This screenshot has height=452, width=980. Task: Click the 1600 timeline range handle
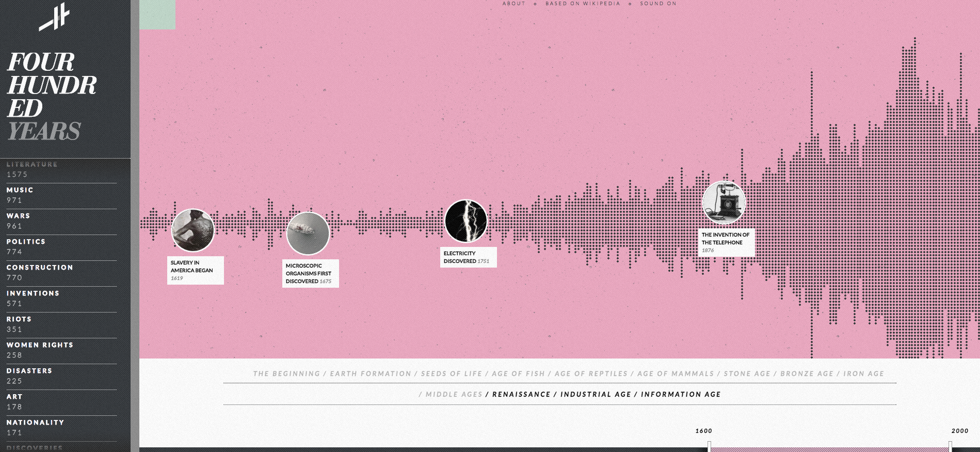point(709,447)
